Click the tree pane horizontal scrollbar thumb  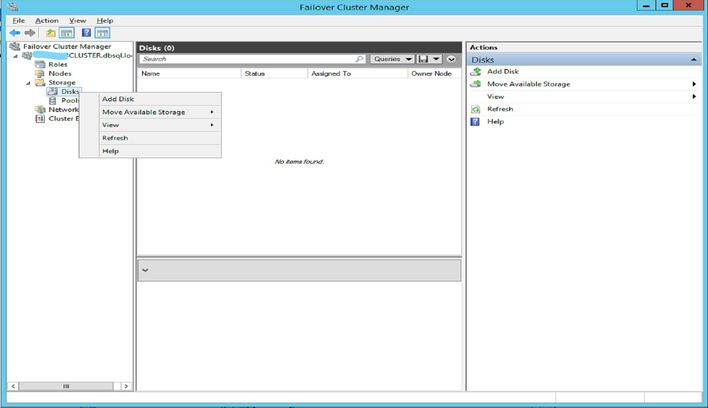(x=66, y=386)
